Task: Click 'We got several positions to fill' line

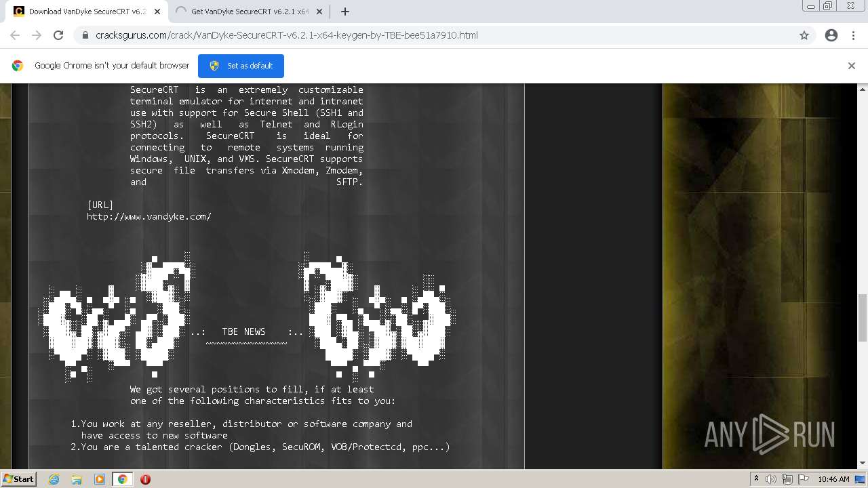Action: point(252,389)
